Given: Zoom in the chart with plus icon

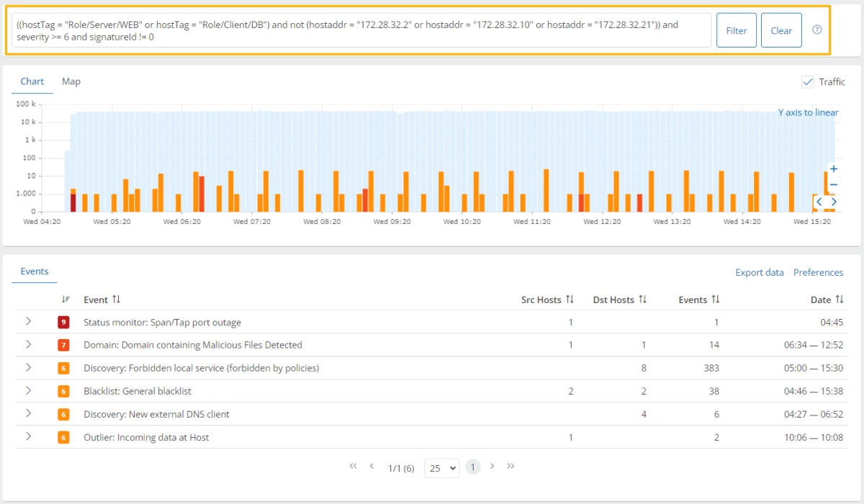Looking at the screenshot, I should (834, 169).
